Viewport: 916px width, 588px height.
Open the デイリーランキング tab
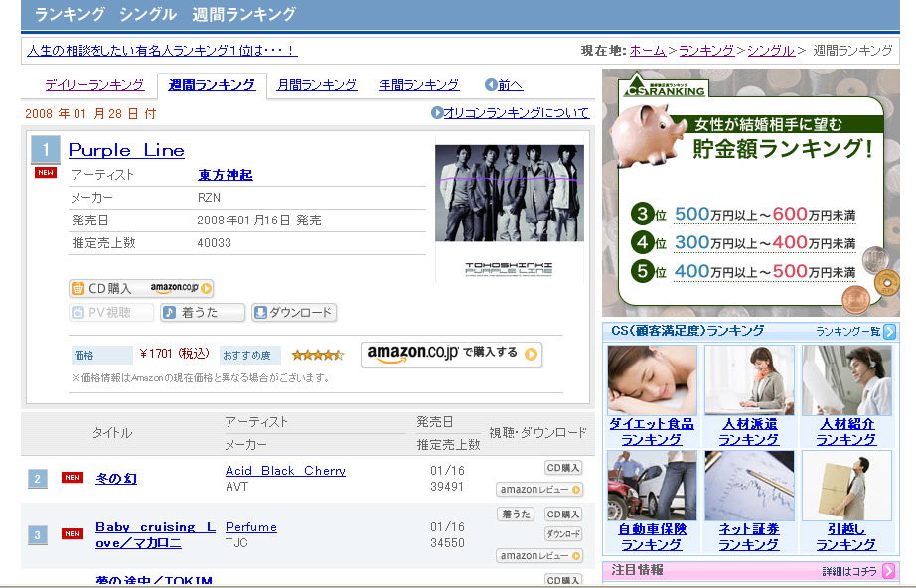(94, 85)
